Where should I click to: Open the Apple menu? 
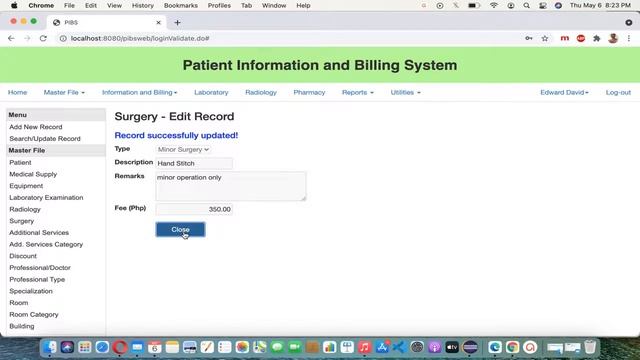(x=14, y=6)
